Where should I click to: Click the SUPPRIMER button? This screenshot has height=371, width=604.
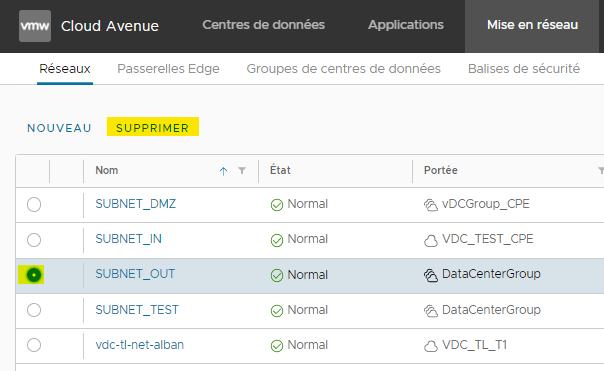[x=153, y=127]
